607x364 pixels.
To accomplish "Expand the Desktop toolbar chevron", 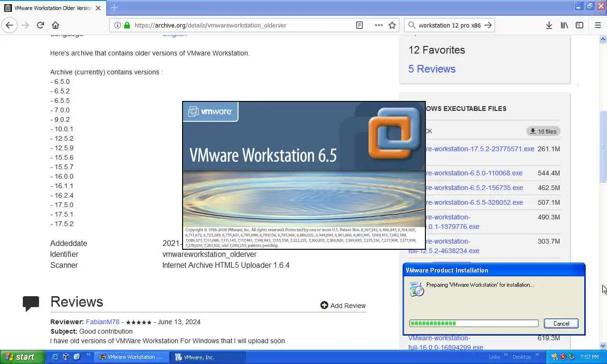I will pos(537,355).
